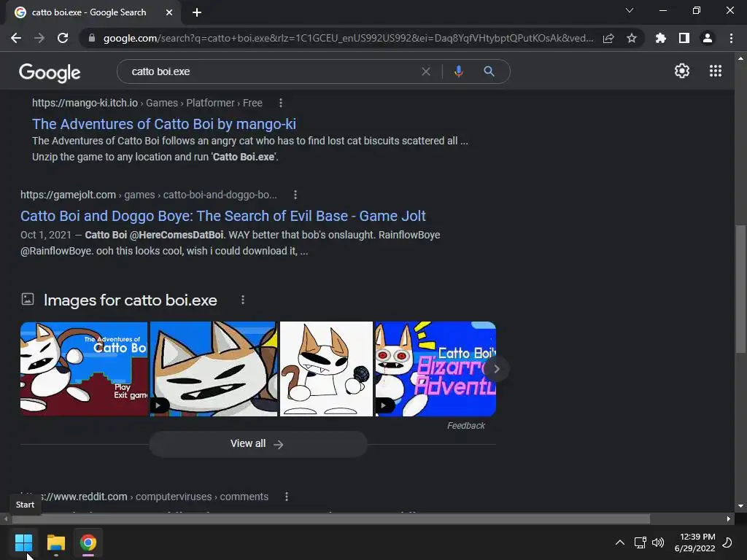
Task: Click the scroll right arrow
Action: [x=729, y=518]
